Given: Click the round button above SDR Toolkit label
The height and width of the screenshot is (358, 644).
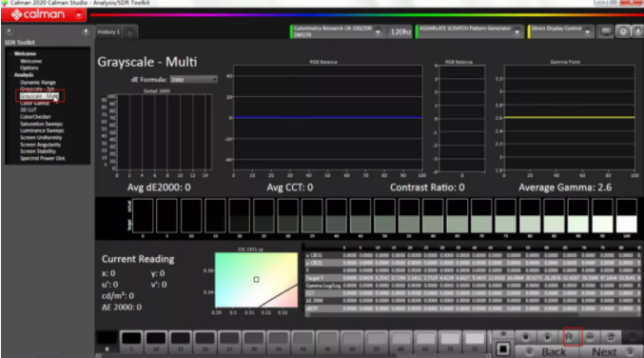Looking at the screenshot, I should 9,31.
